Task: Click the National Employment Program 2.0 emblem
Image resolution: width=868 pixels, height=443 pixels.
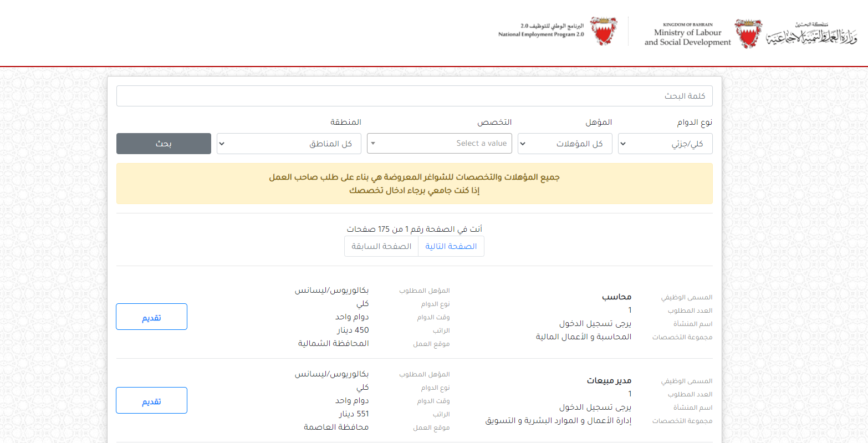Action: (604, 31)
